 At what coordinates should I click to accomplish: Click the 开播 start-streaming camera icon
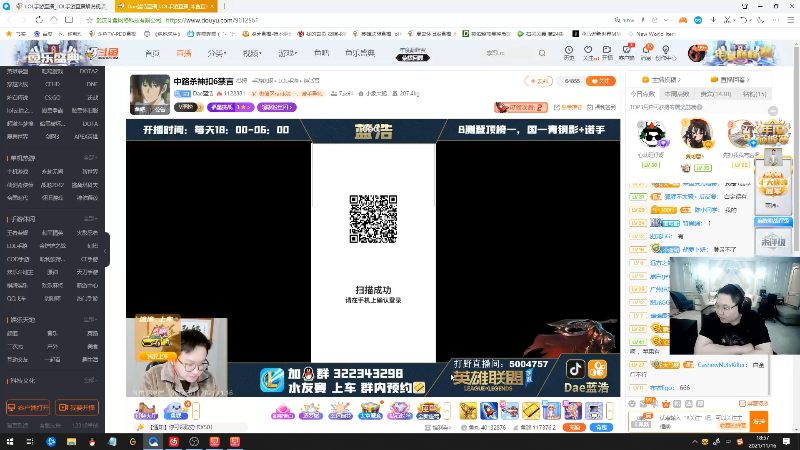tap(607, 50)
